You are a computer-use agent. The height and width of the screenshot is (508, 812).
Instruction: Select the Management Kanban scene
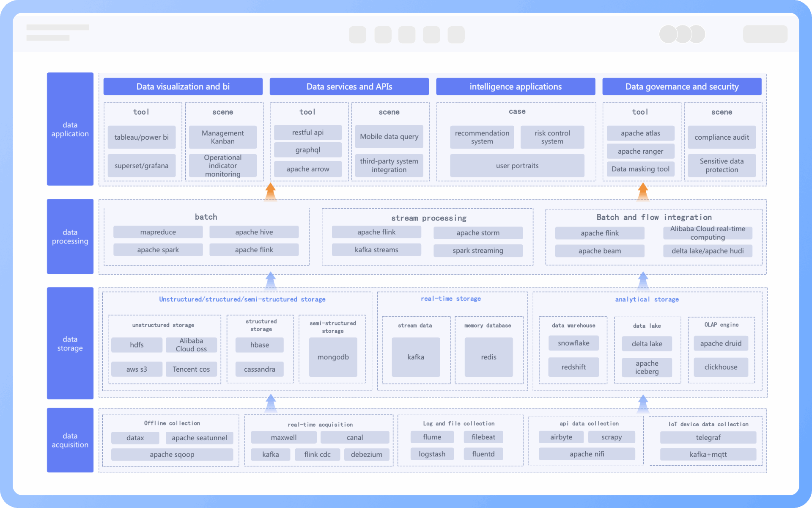pos(223,137)
